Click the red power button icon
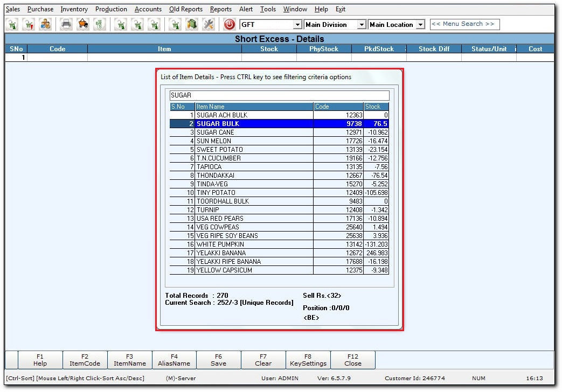 230,24
